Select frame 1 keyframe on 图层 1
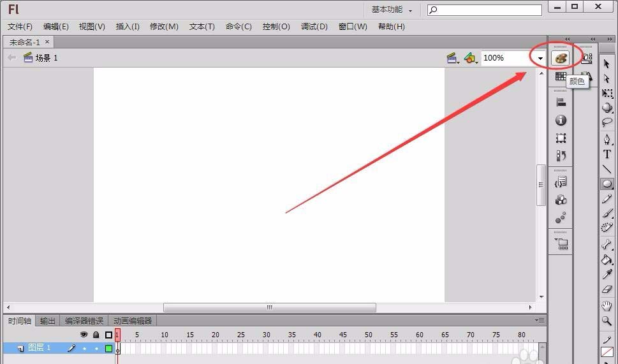The width and height of the screenshot is (618, 364). 117,349
